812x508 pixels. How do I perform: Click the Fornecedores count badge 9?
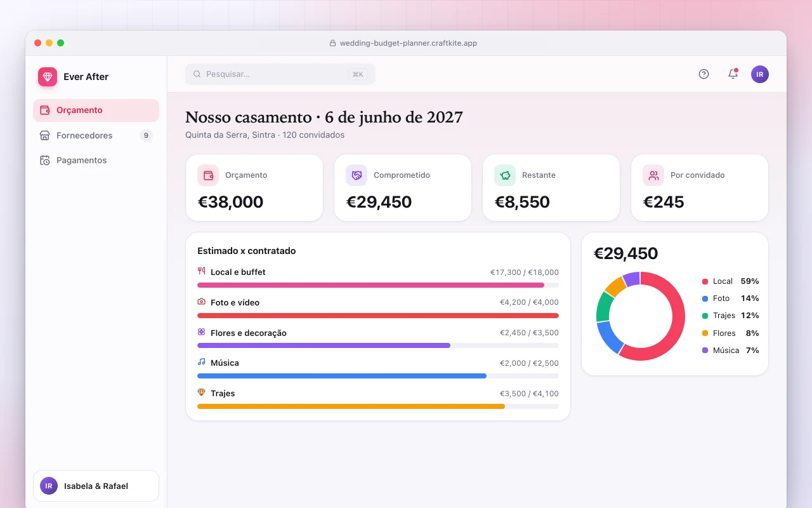tap(146, 135)
